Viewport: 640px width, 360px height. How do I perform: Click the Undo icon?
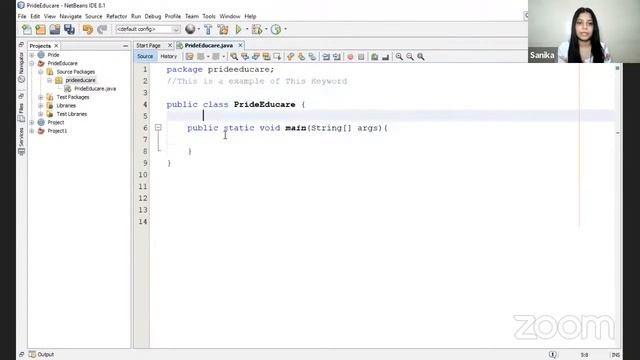point(87,29)
